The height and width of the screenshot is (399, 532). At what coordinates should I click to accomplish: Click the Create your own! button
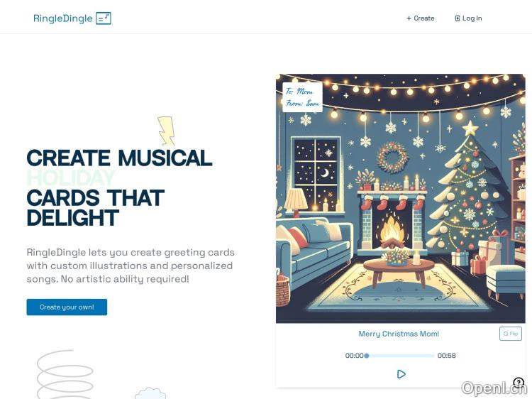pos(67,307)
